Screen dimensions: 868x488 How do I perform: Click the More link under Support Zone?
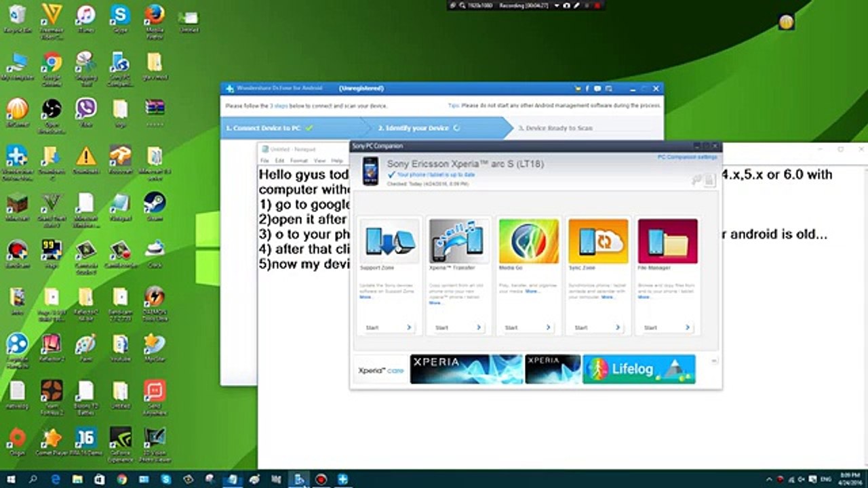pos(366,297)
